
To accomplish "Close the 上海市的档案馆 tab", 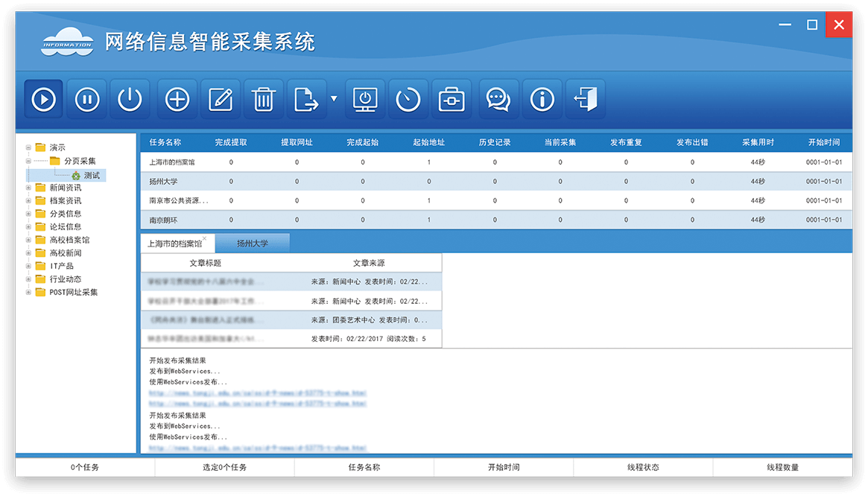I will pos(205,238).
